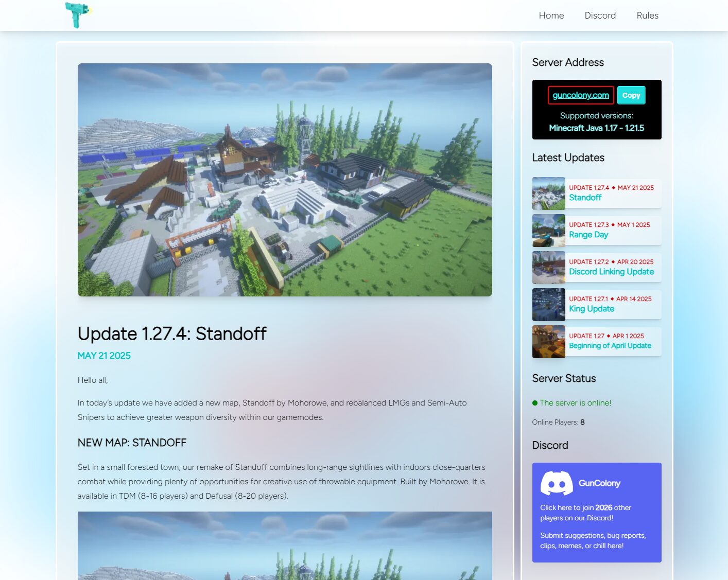Viewport: 728px width, 580px height.
Task: Click the 'Online Players: 8' text
Action: [558, 422]
